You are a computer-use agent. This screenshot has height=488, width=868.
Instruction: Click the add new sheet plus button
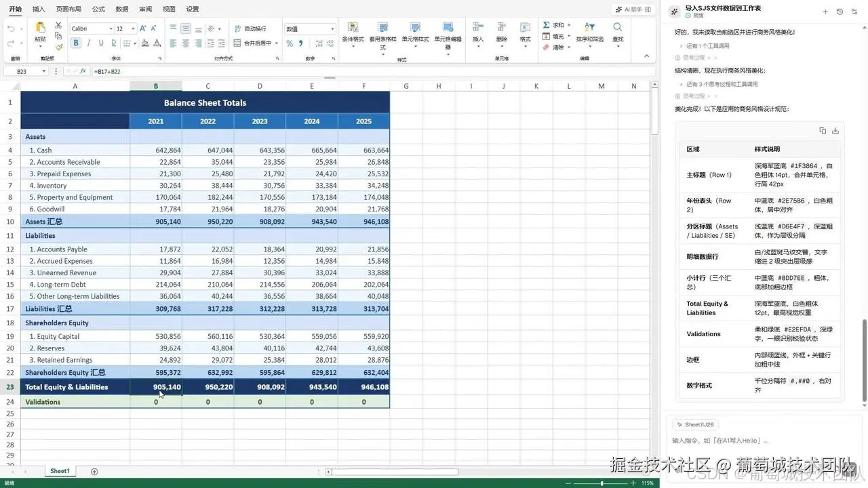[x=94, y=471]
